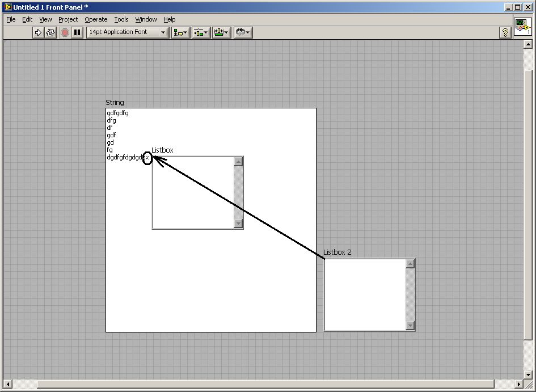Open the Edit menu
536x392 pixels.
pyautogui.click(x=27, y=19)
